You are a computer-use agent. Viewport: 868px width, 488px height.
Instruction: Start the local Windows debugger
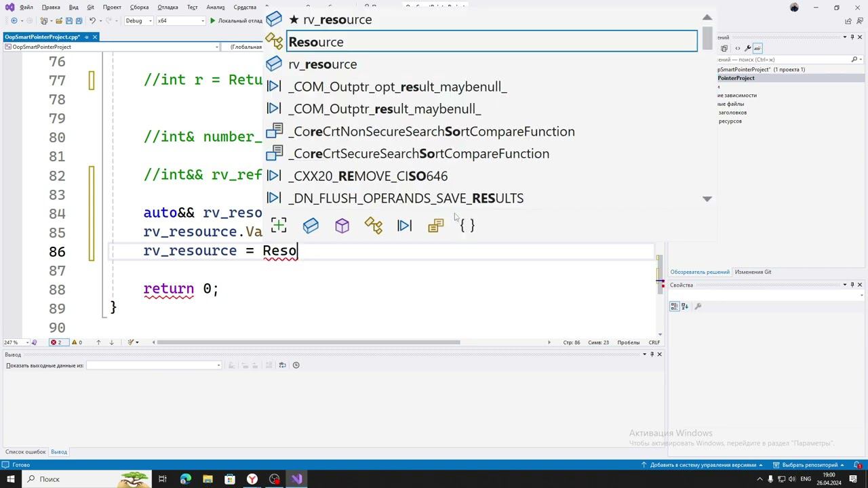click(x=237, y=21)
